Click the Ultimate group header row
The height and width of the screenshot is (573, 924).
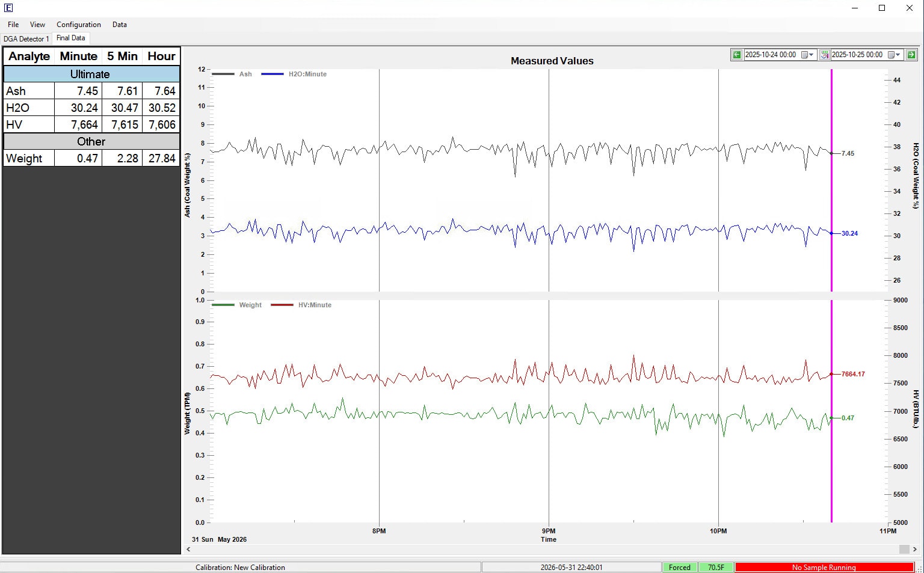coord(91,74)
